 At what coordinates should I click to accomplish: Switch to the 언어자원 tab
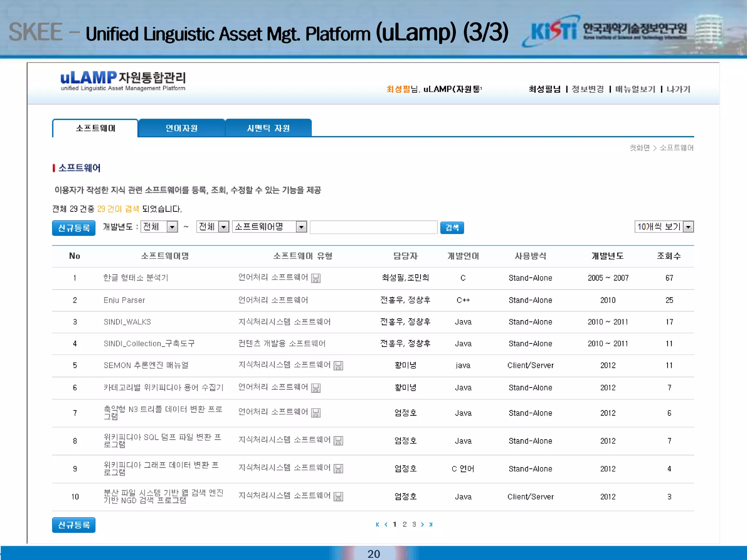click(182, 128)
